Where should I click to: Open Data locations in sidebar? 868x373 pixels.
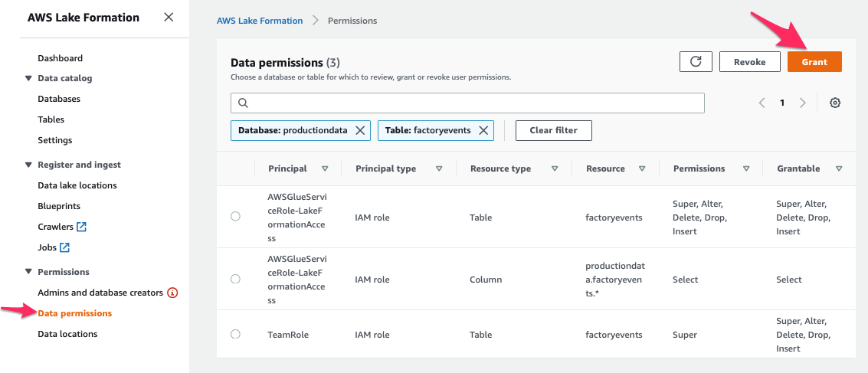67,334
